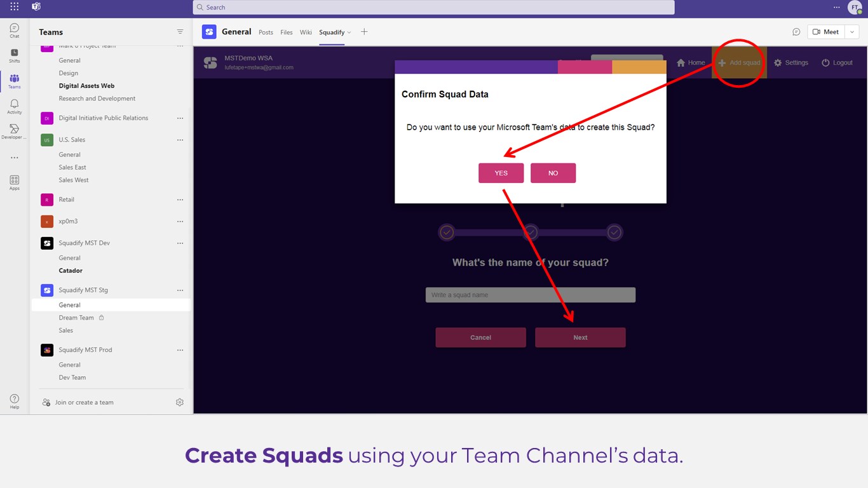
Task: Open more options for U.S. Sales team
Action: (x=180, y=140)
